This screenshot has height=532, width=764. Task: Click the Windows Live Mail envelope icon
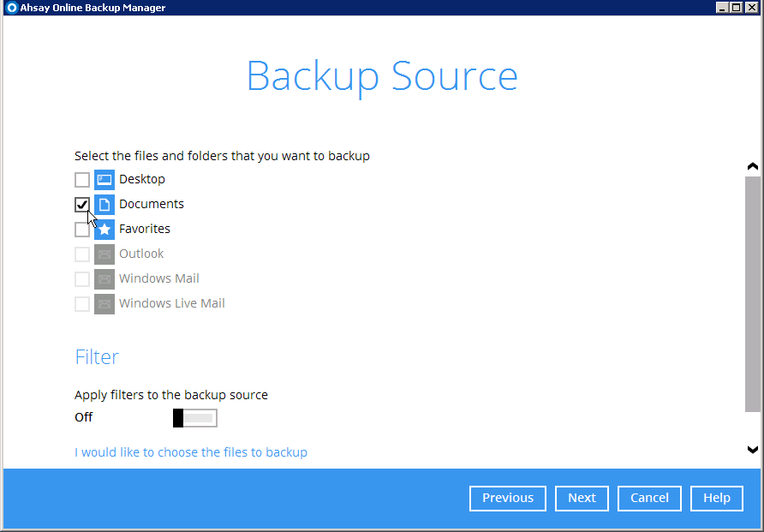(x=104, y=304)
